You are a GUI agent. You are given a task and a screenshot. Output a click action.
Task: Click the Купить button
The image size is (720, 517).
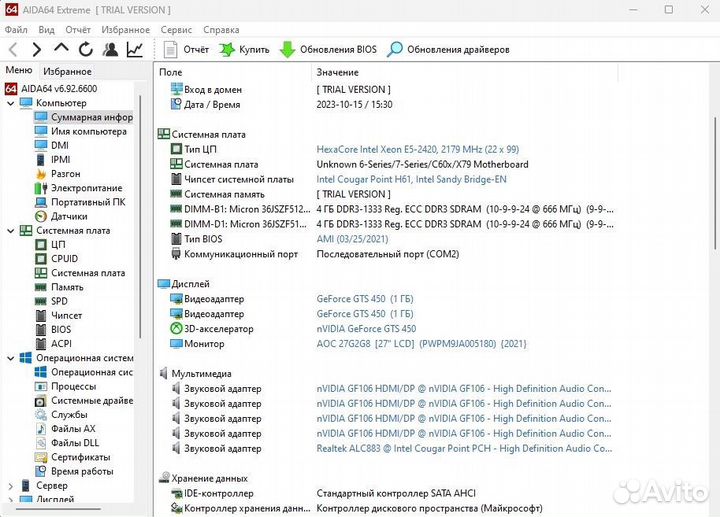pyautogui.click(x=244, y=50)
